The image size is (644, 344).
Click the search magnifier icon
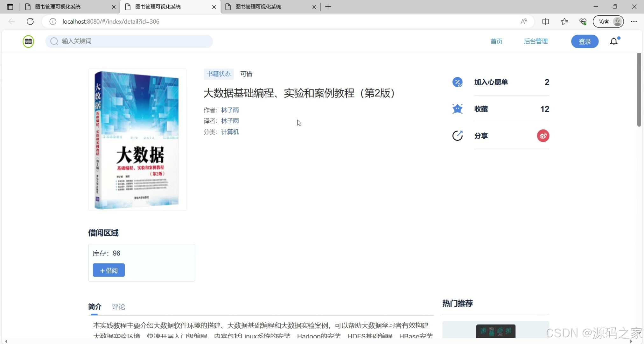[54, 41]
